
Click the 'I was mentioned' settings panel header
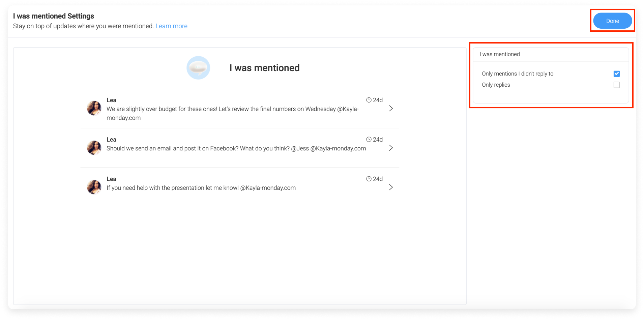pyautogui.click(x=500, y=54)
